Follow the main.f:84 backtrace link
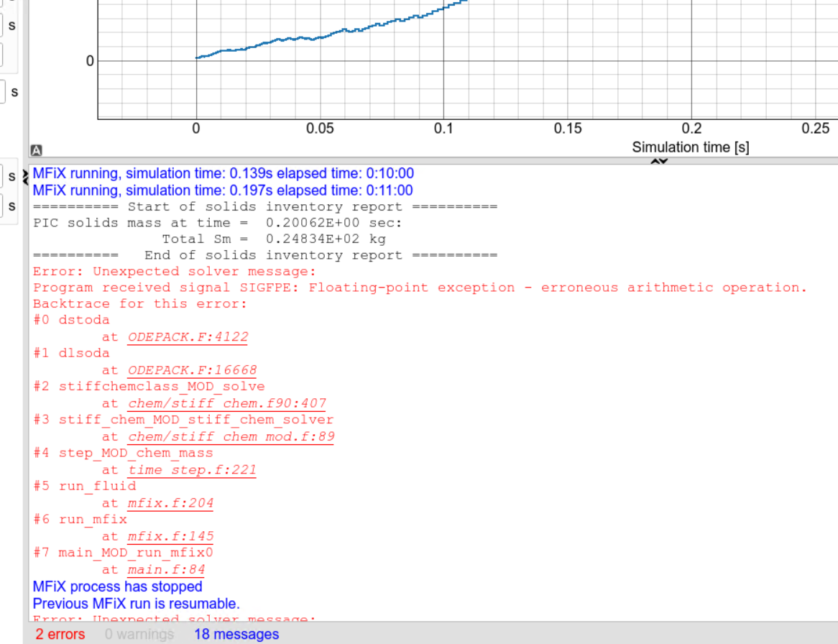This screenshot has width=838, height=644. click(166, 570)
